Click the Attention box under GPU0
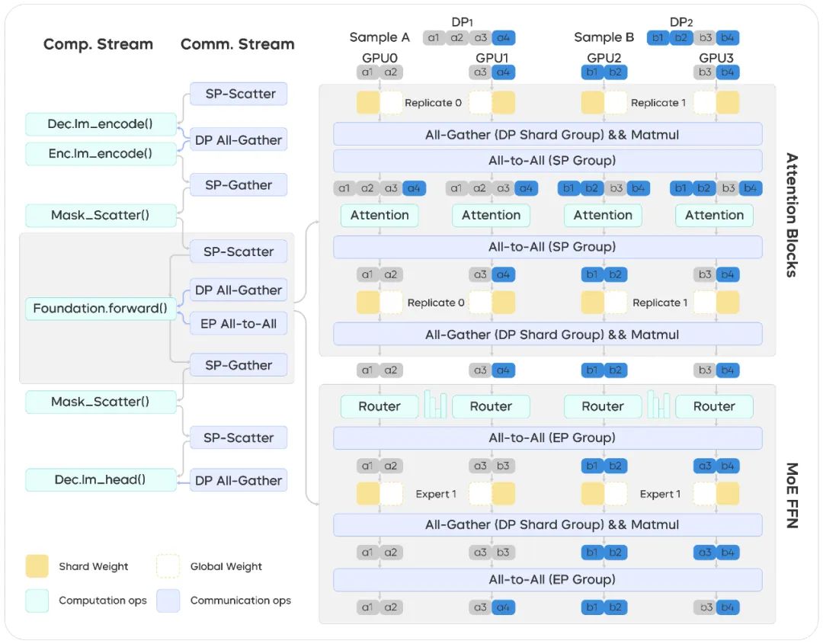This screenshot has width=823, height=644. point(379,215)
